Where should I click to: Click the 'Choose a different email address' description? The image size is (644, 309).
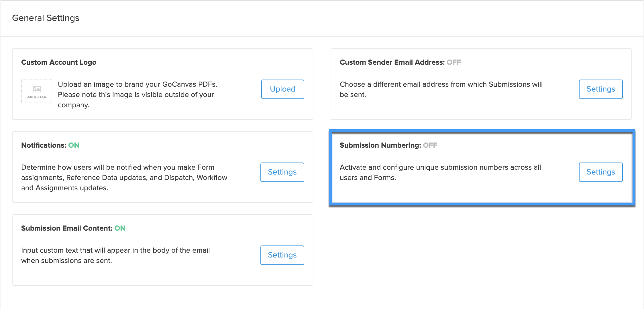point(441,90)
